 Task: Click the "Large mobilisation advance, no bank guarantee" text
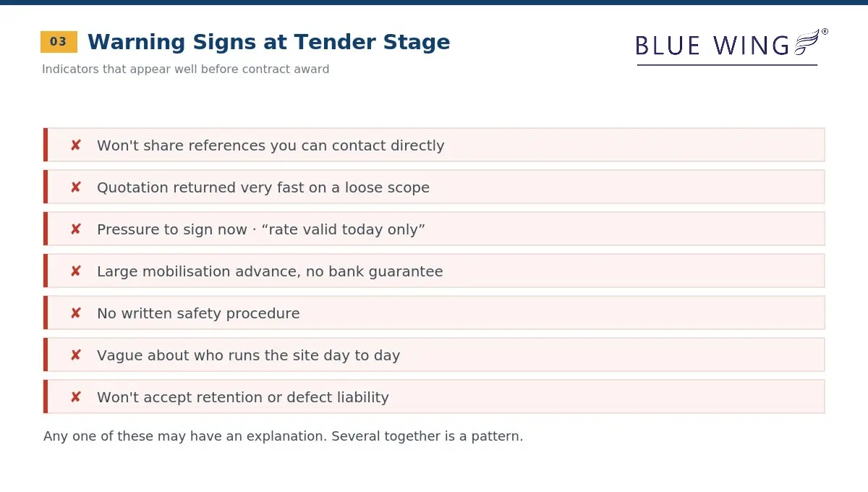point(270,271)
